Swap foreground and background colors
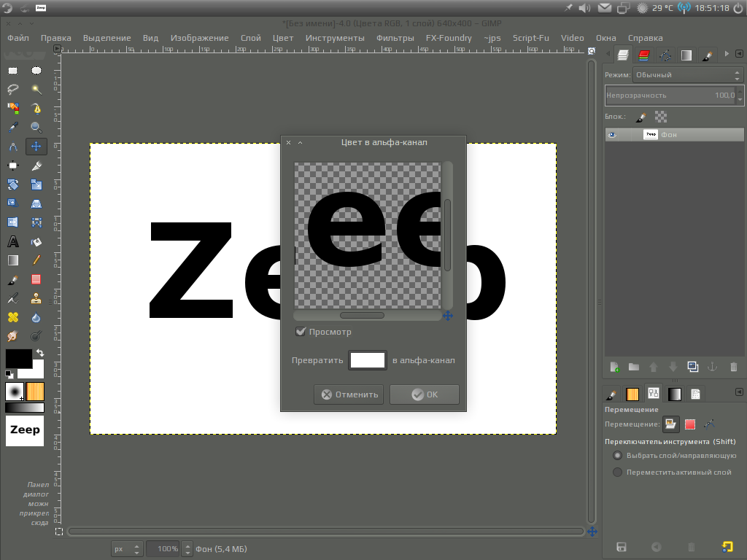This screenshot has height=560, width=747. (40, 353)
